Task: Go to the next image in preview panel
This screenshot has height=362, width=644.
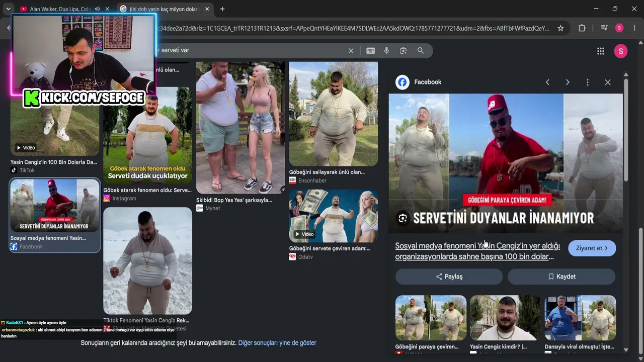Action: pyautogui.click(x=568, y=82)
